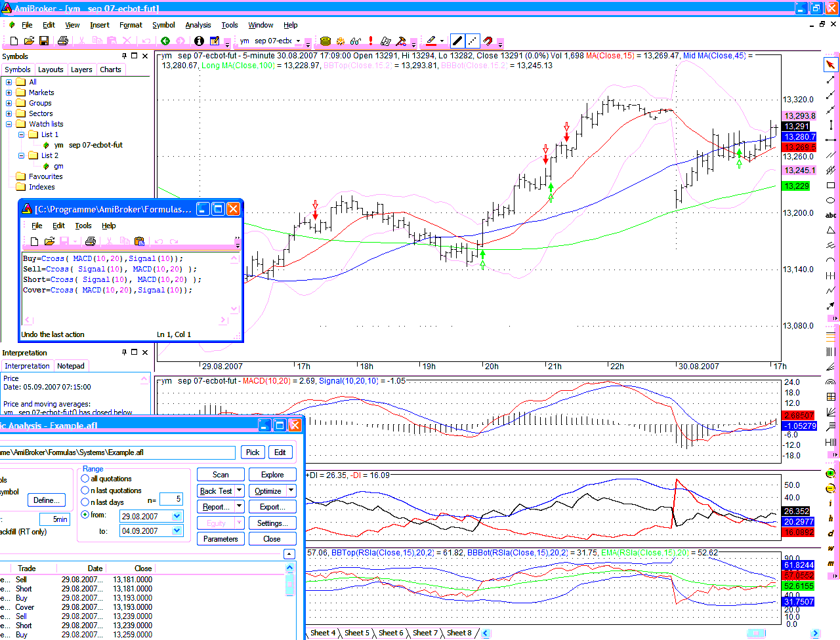Choose the ellipse drawing tool
Image resolution: width=840 pixels, height=640 pixels.
coord(830,200)
